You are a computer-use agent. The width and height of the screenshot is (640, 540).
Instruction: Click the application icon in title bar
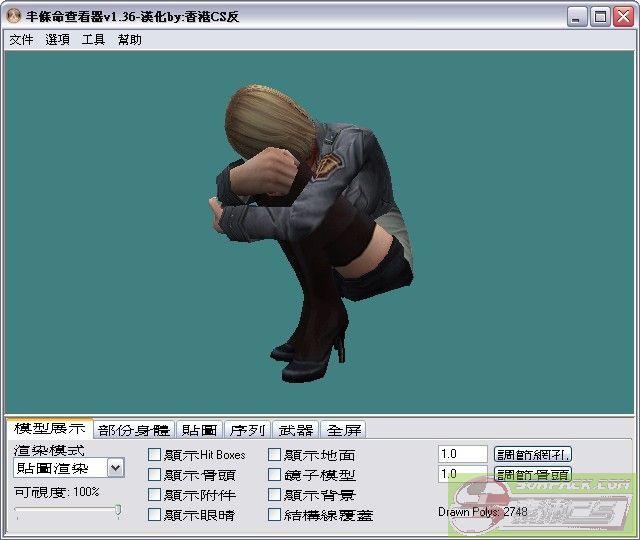point(14,16)
